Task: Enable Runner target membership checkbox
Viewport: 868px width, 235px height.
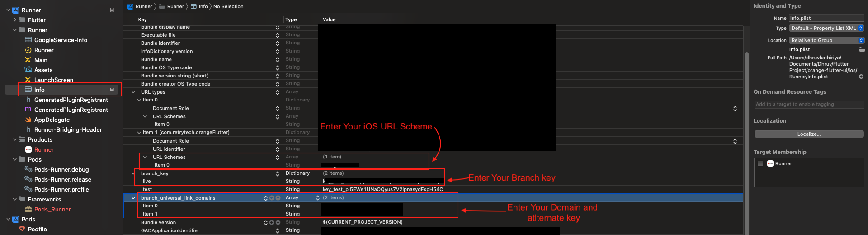Action: (760, 164)
